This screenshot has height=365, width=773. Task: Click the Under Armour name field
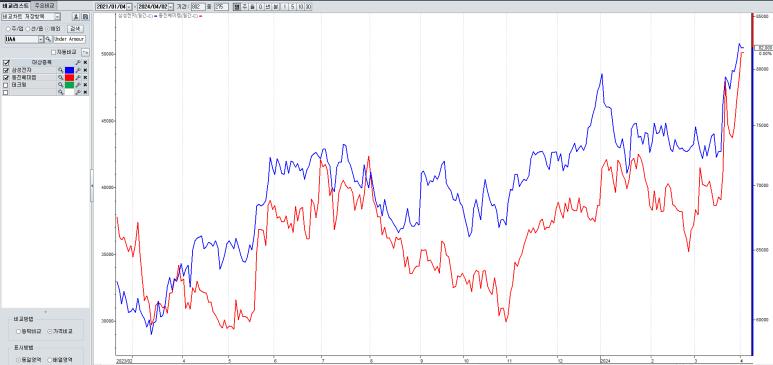tap(70, 39)
